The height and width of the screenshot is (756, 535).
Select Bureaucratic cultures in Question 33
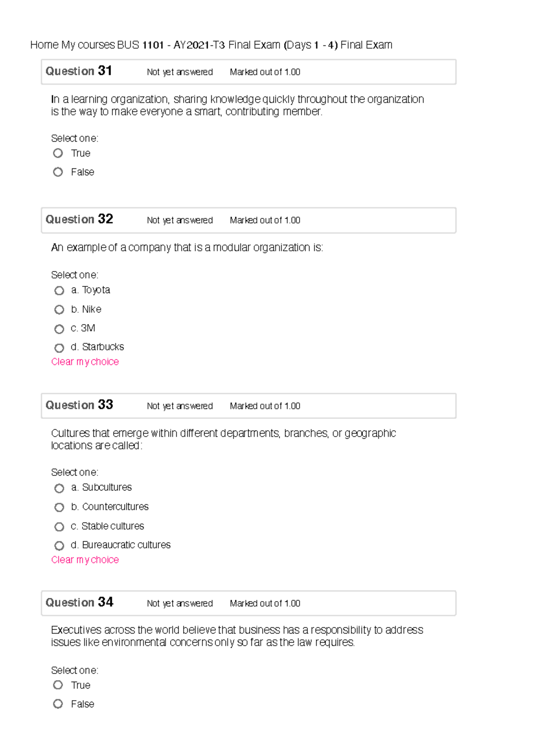(x=59, y=545)
